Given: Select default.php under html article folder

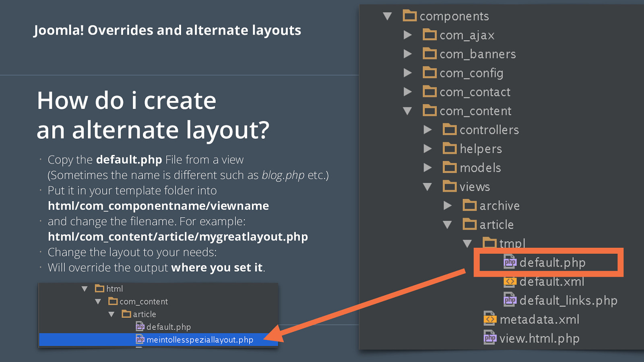Looking at the screenshot, I should click(x=169, y=327).
